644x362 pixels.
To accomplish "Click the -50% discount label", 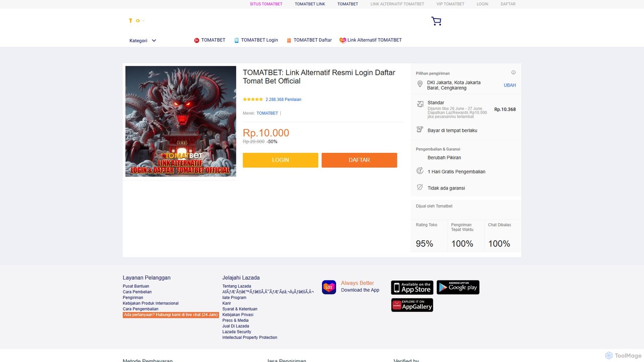I will [272, 142].
